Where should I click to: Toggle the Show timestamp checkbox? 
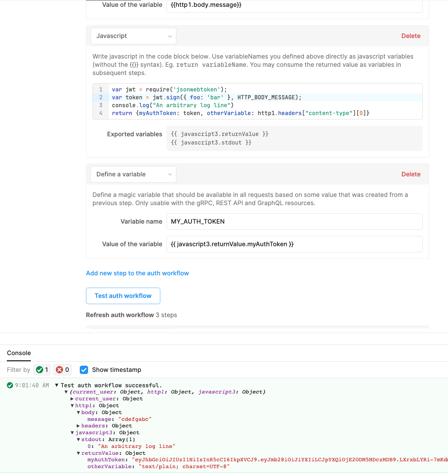click(84, 370)
